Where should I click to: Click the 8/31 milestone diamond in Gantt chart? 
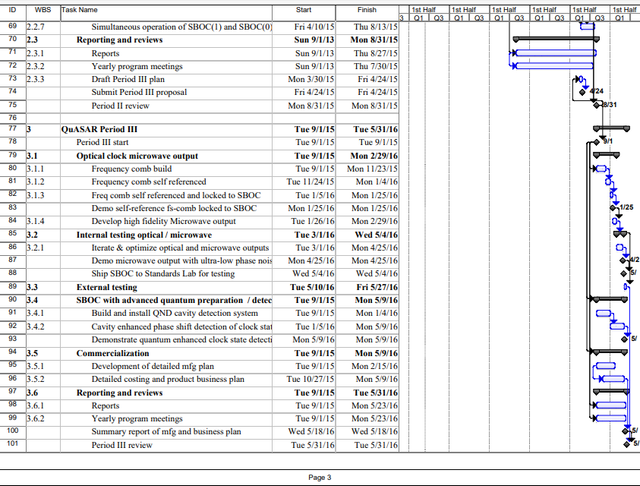tap(597, 105)
